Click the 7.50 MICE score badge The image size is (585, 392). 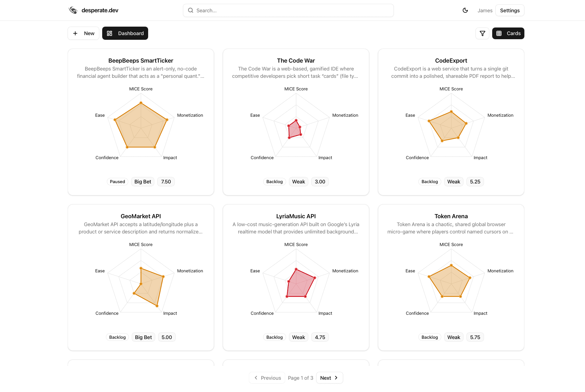click(x=166, y=182)
